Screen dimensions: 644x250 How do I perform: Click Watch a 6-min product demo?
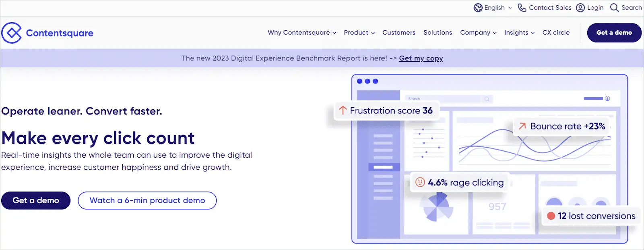point(147,200)
